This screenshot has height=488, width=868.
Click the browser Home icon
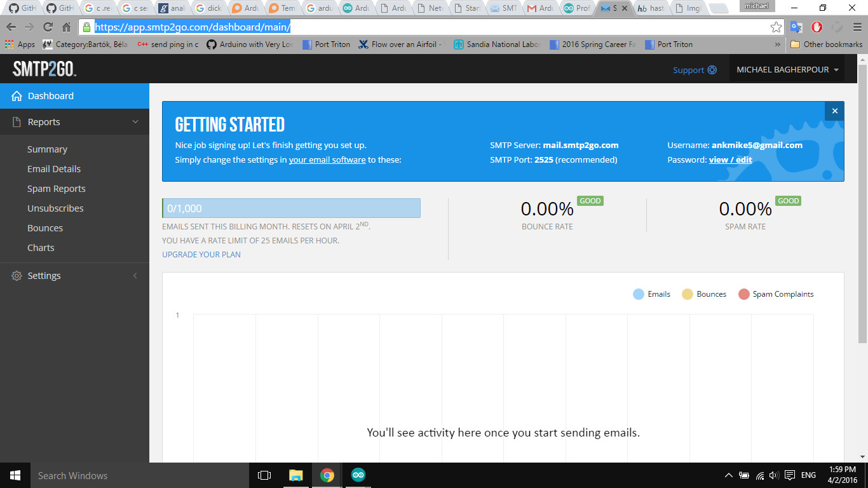tap(66, 27)
